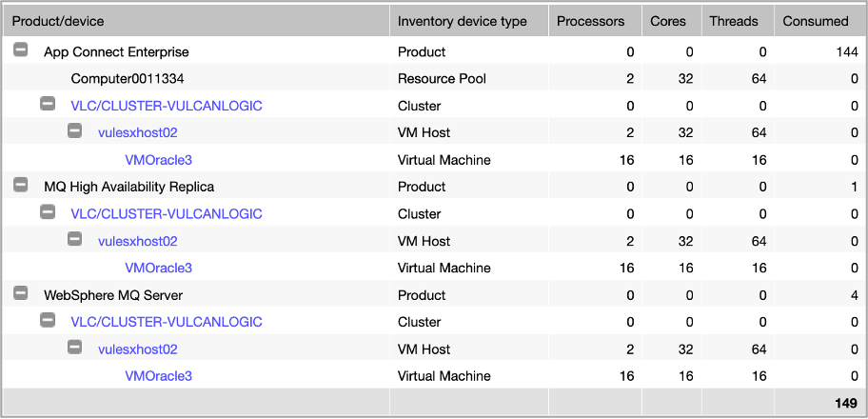The width and height of the screenshot is (868, 419).
Task: Collapse vulesxhost02 under MQ High Availability Replica
Action: [x=75, y=239]
